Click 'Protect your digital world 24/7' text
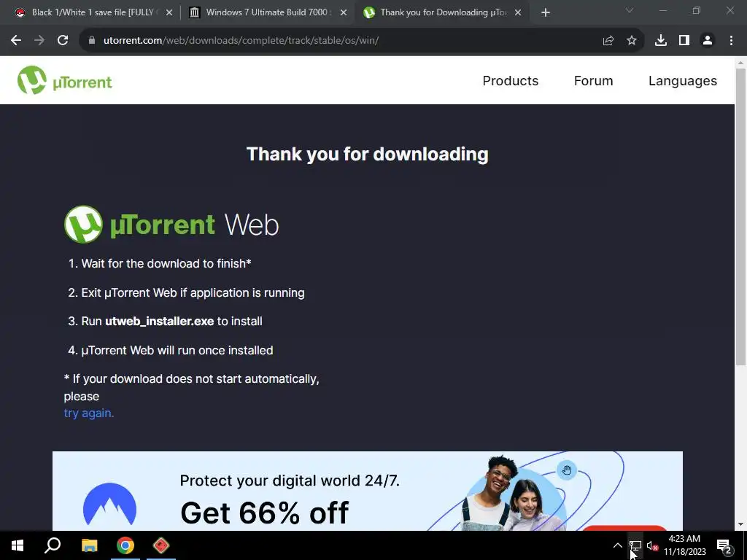 (290, 481)
